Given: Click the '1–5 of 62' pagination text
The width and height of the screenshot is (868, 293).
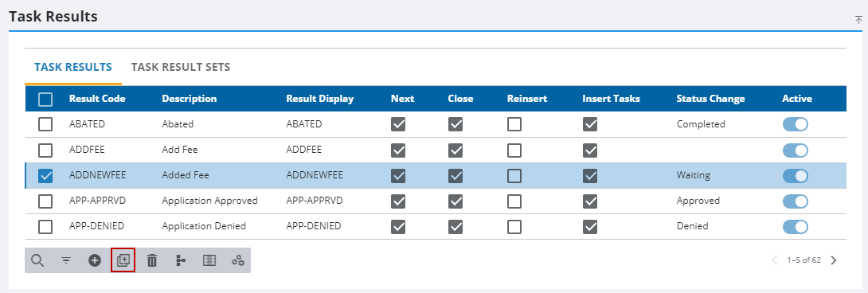Looking at the screenshot, I should click(x=803, y=260).
